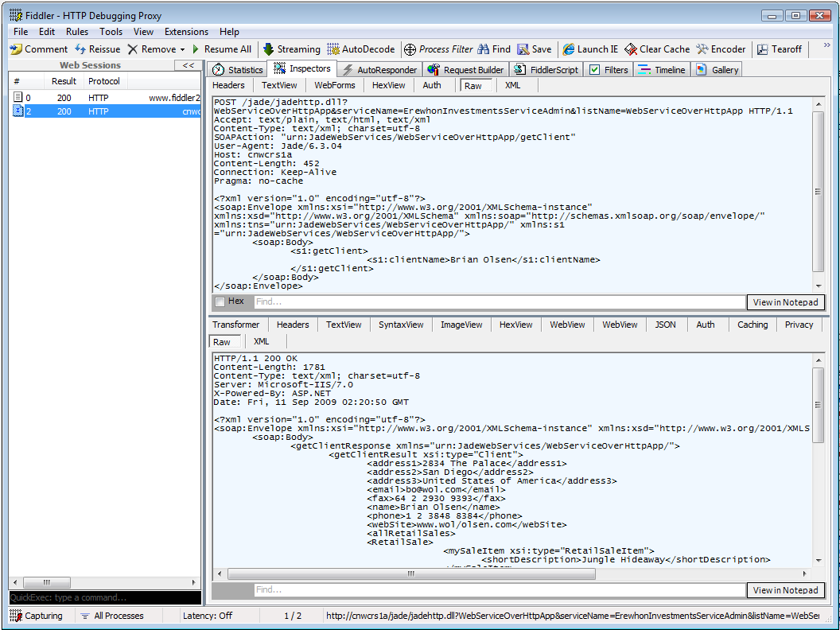Enable the Hex checkbox in request pane
Image resolution: width=840 pixels, height=630 pixels.
220,301
